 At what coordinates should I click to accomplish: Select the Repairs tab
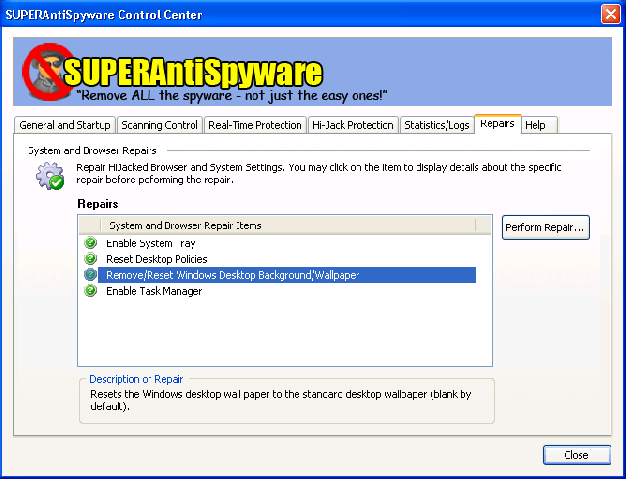click(x=497, y=124)
